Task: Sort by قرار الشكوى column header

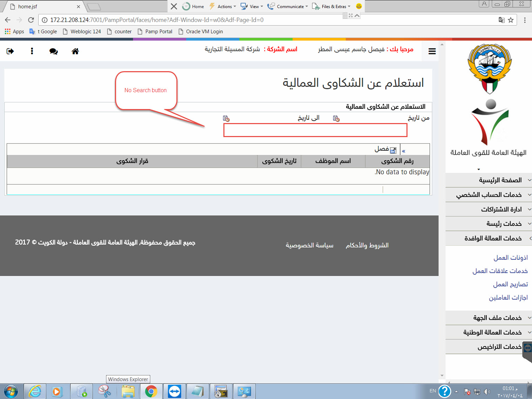Action: (132, 161)
